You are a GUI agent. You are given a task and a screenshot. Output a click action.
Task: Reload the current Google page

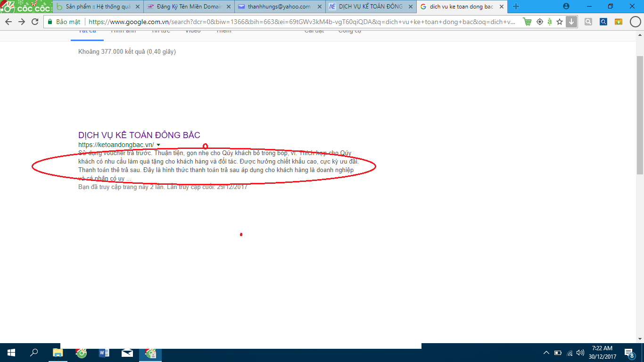click(35, 22)
